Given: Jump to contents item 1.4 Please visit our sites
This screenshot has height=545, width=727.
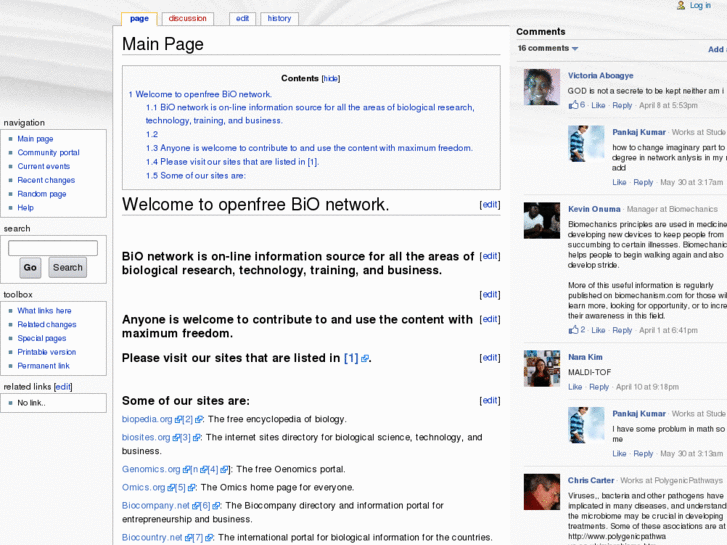Looking at the screenshot, I should click(232, 162).
